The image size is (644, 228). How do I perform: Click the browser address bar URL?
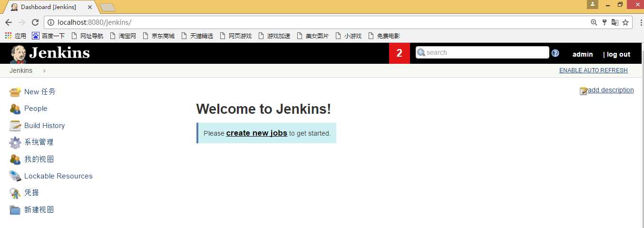[94, 22]
